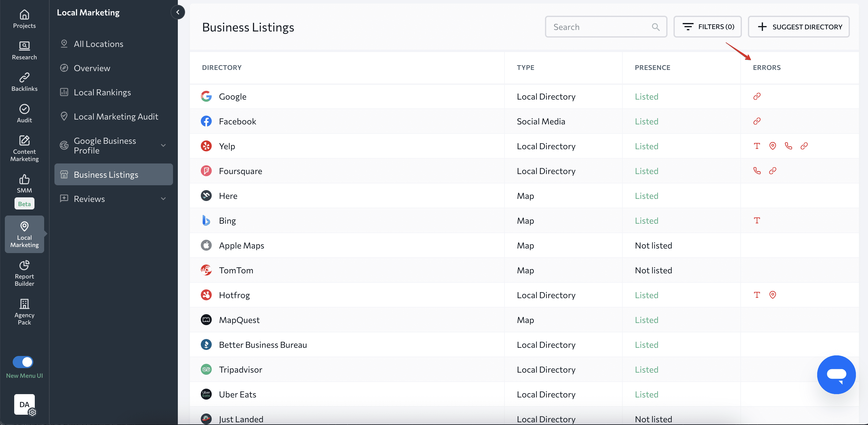
Task: Click the Yelp link error icon
Action: pyautogui.click(x=804, y=146)
